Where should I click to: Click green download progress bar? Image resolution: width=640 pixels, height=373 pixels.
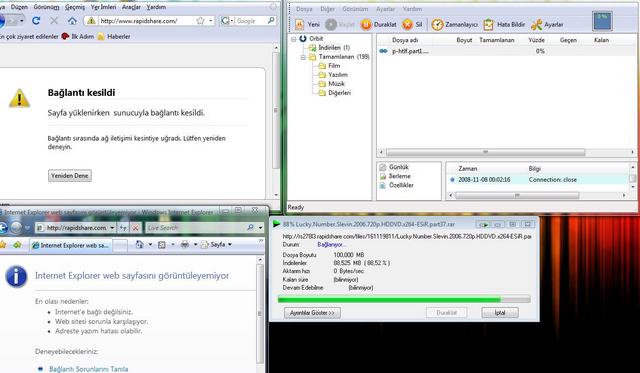click(x=404, y=300)
